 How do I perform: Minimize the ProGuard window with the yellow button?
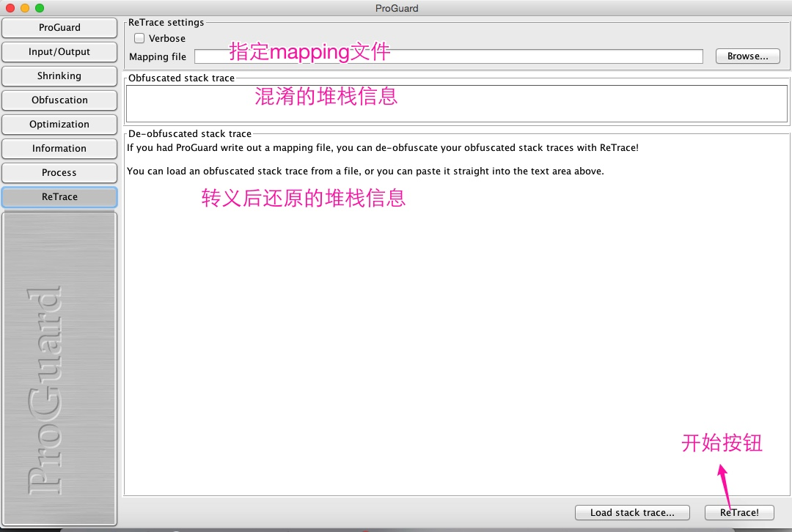click(x=25, y=8)
